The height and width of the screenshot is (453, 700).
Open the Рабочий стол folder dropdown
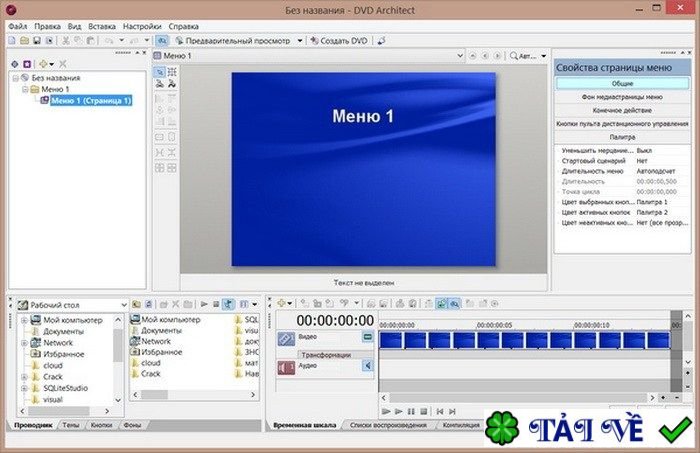[124, 305]
